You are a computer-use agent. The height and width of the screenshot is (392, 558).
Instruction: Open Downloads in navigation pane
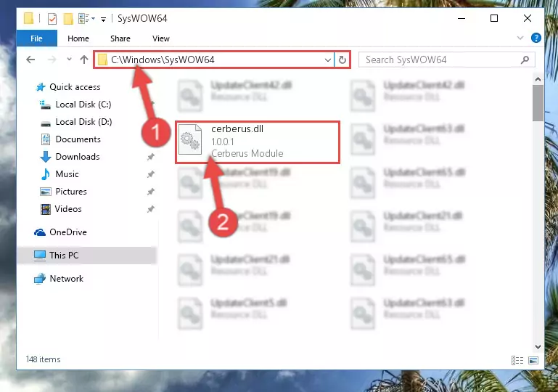click(78, 157)
